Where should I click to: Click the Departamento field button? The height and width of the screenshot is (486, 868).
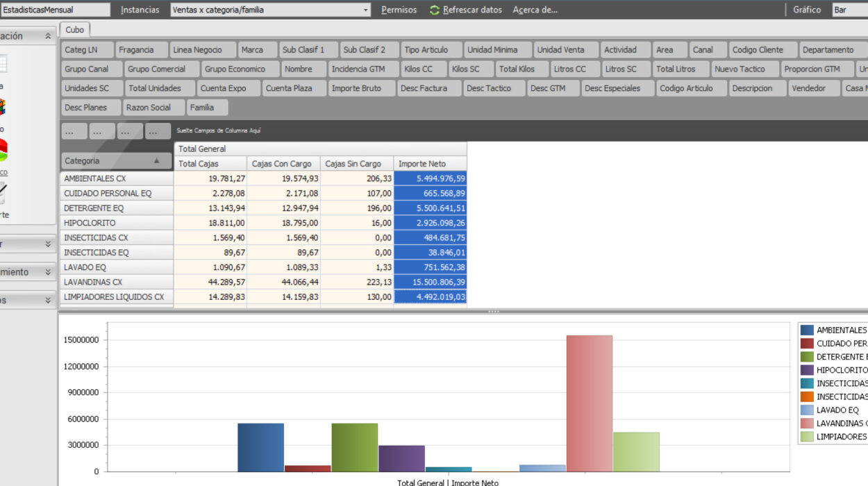833,50
